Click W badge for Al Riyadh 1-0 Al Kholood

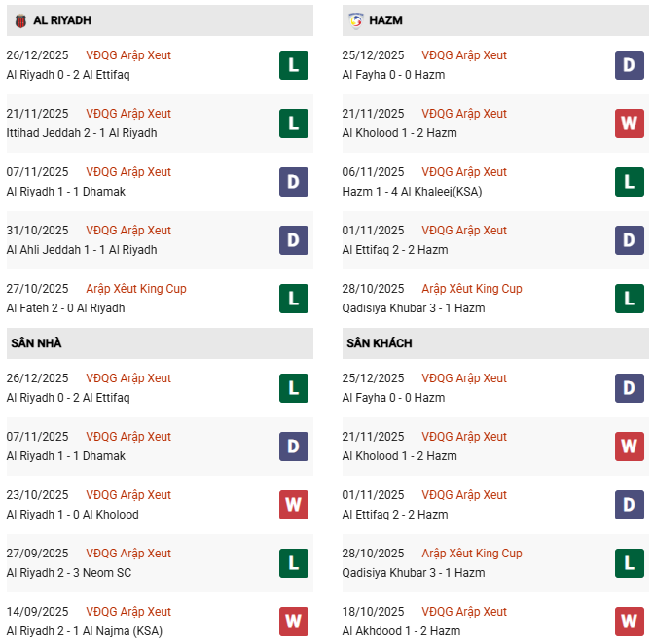click(x=293, y=505)
